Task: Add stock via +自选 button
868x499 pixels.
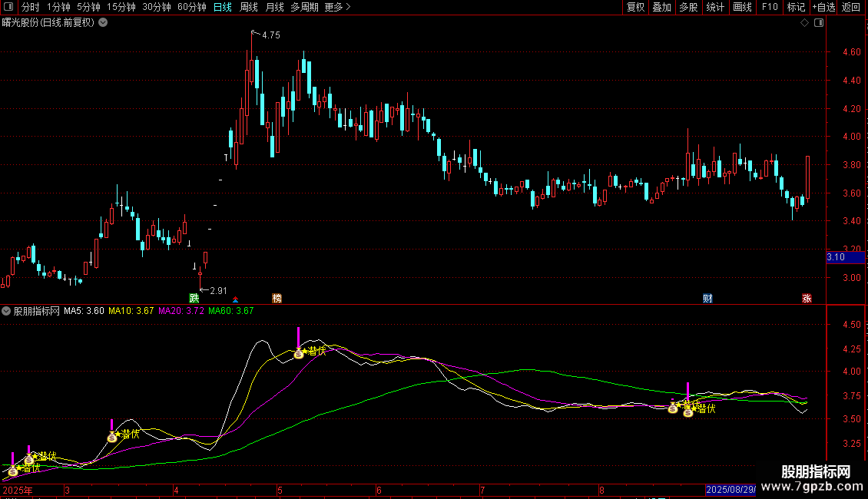Action: pos(823,8)
